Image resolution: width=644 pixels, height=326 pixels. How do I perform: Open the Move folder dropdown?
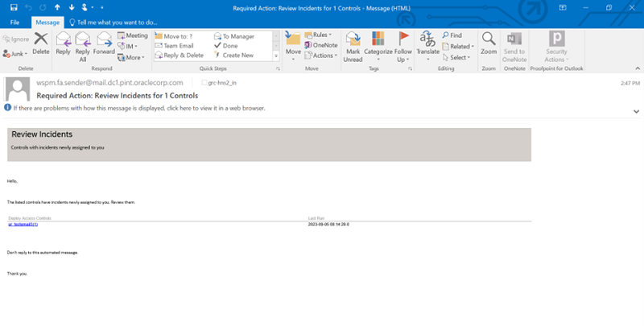click(x=293, y=47)
